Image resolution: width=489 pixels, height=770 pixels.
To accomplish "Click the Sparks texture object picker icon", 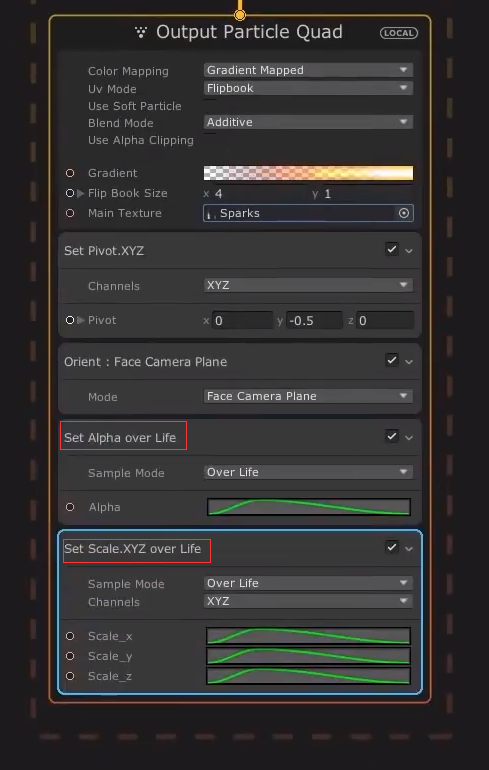I will pyautogui.click(x=404, y=213).
